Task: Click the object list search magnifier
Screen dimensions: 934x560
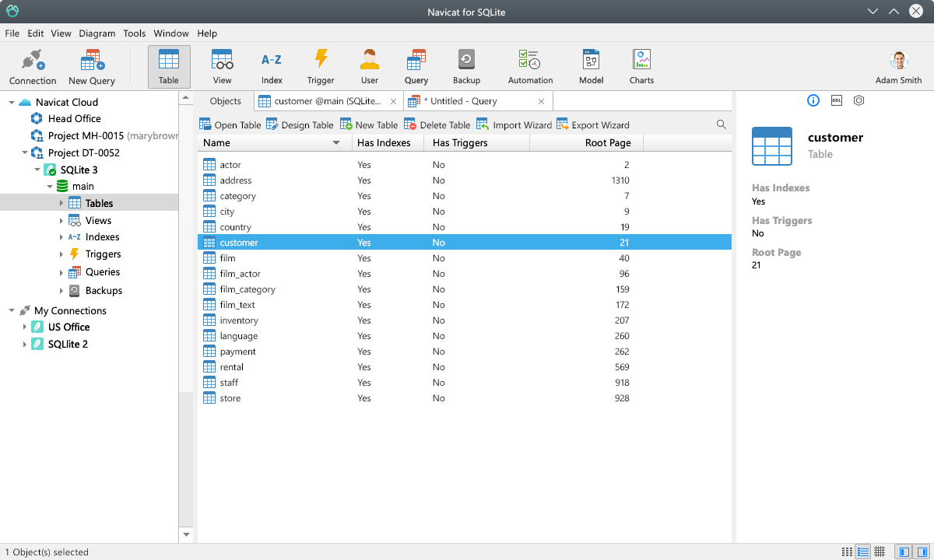Action: click(x=722, y=124)
